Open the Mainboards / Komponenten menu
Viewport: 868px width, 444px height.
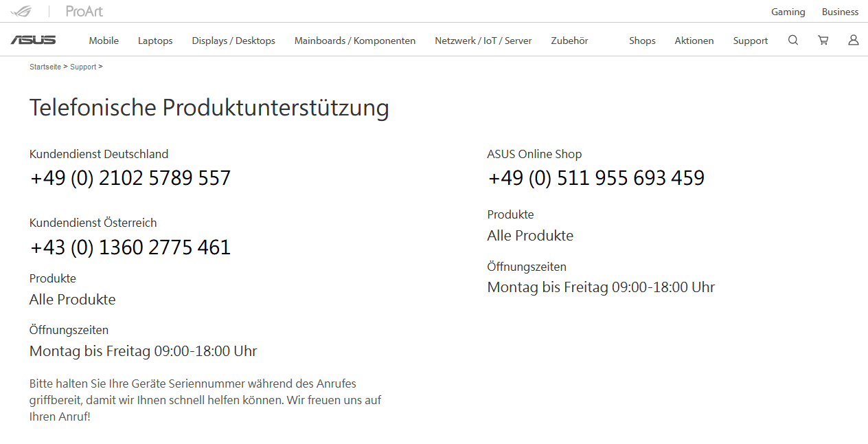click(x=355, y=41)
